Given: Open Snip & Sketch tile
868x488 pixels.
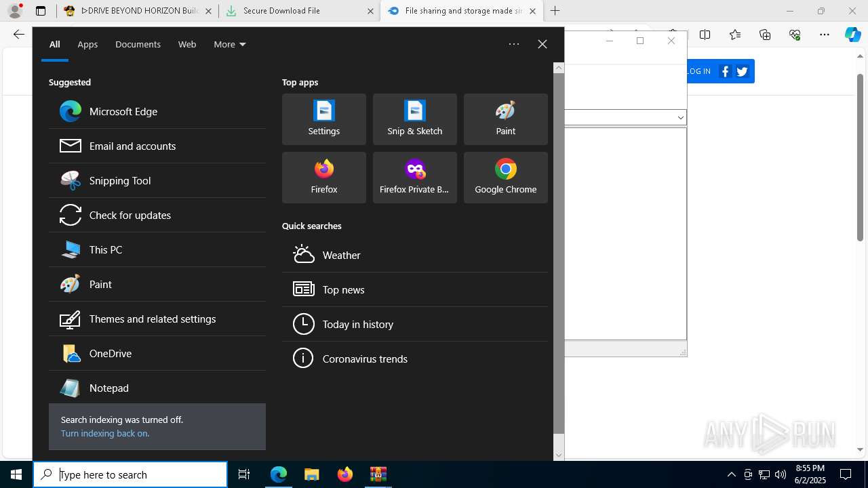Looking at the screenshot, I should pos(415,119).
